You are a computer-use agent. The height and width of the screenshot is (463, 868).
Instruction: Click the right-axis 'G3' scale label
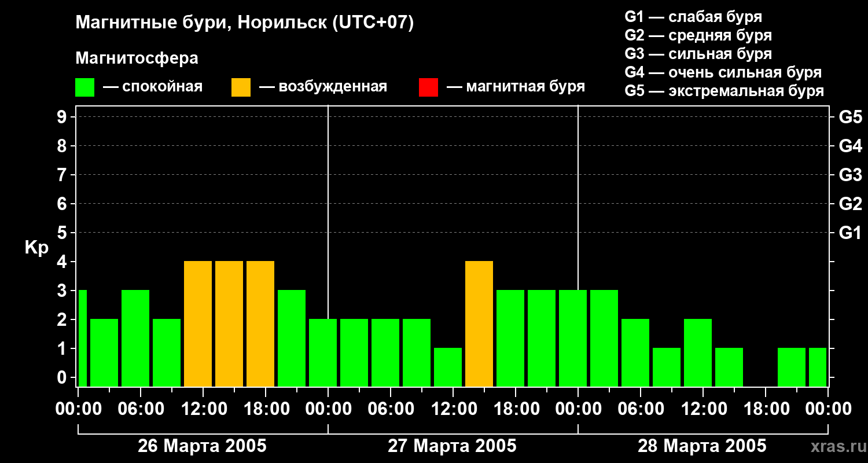coord(850,175)
